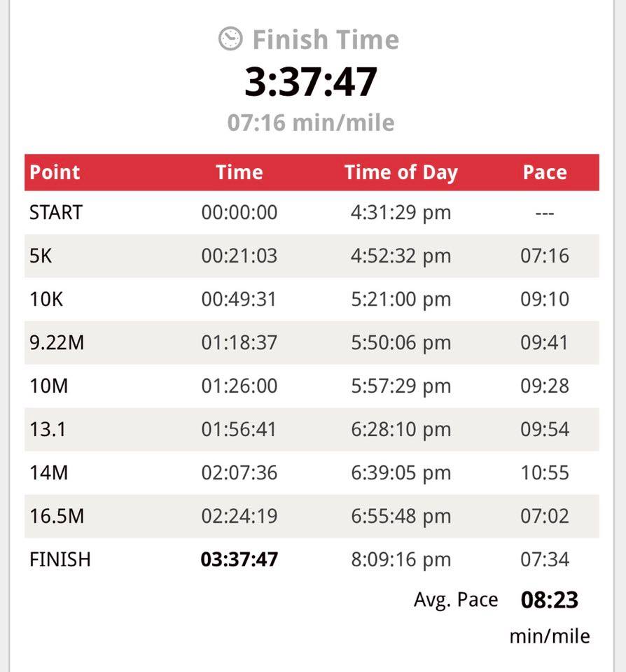Select the 5K split row
626x672 pixels.
pyautogui.click(x=312, y=256)
